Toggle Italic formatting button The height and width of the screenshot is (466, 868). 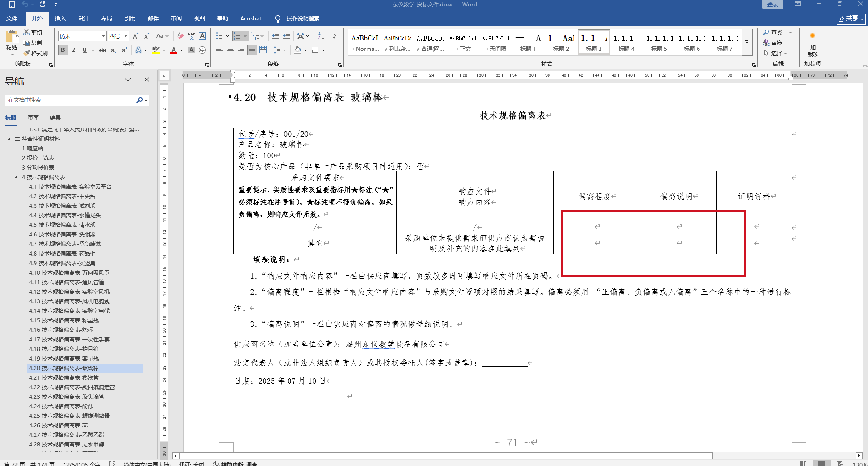(x=74, y=50)
